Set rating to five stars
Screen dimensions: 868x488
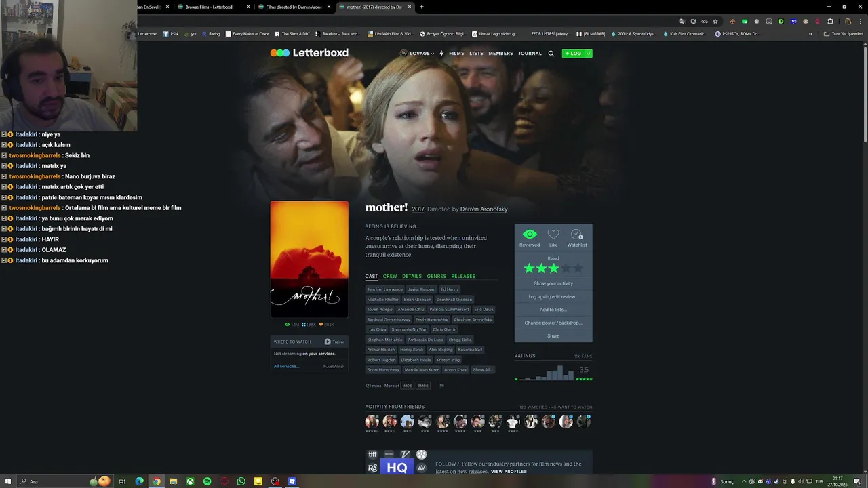tap(578, 268)
